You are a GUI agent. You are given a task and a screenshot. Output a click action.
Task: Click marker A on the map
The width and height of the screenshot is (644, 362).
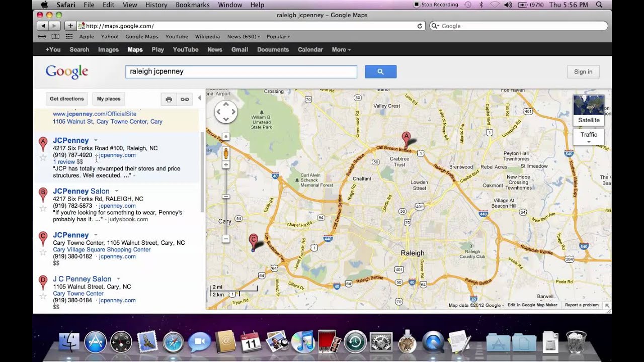[x=406, y=139]
